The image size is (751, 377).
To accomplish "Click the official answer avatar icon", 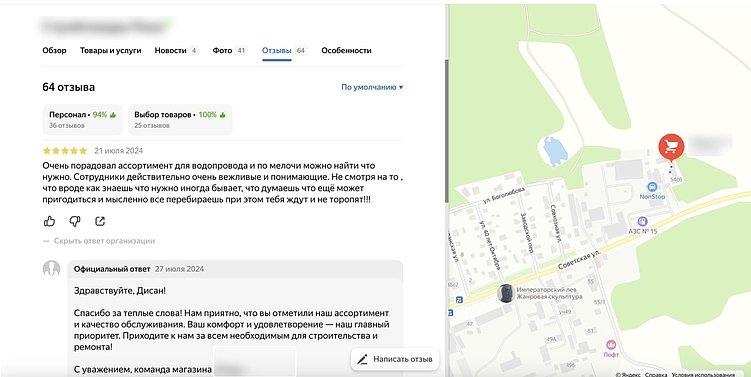I will click(52, 269).
